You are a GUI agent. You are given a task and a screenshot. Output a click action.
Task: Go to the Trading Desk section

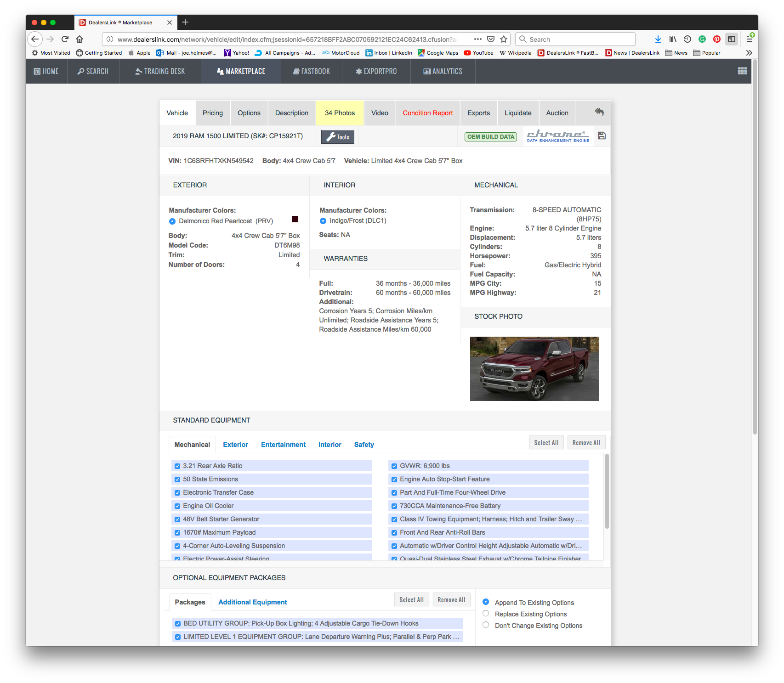point(160,71)
